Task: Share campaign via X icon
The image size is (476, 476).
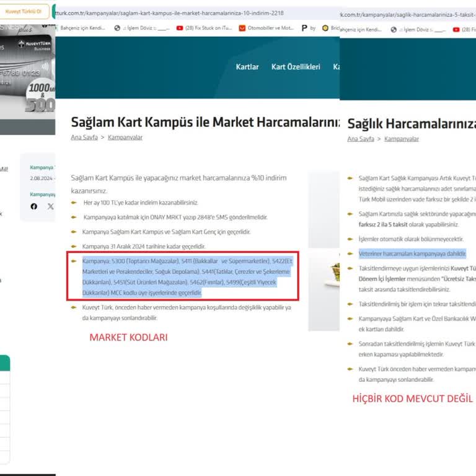Action: [51, 206]
